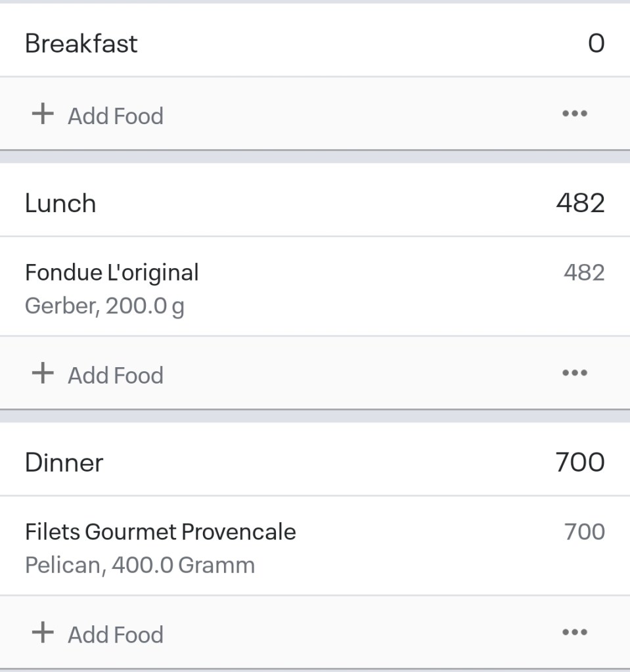This screenshot has width=630, height=672.
Task: Click the plus icon under Dinner
Action: 43,633
